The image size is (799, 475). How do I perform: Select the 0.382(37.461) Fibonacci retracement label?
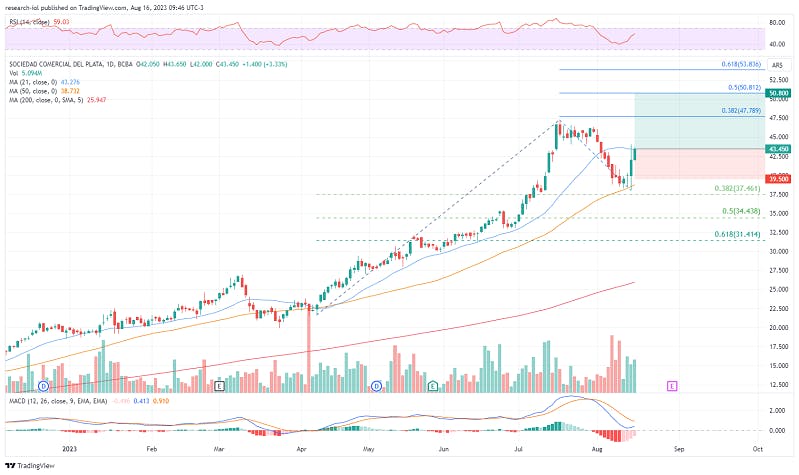tap(737, 189)
